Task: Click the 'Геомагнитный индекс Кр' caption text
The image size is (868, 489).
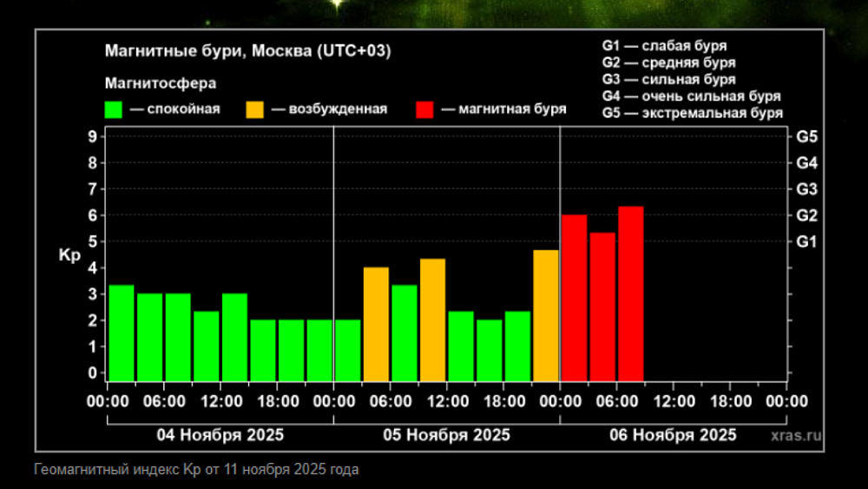Action: (x=196, y=470)
